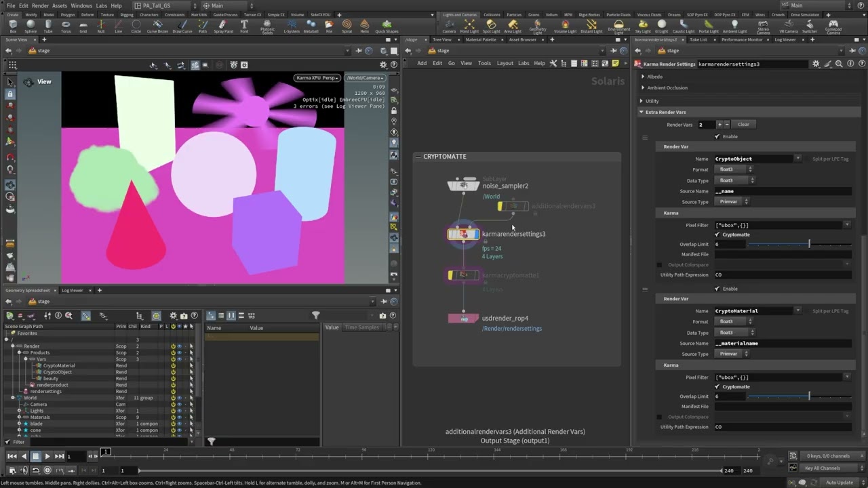Toggle activation power icon for beauty prim
Screen dimensions: 868x488
pyautogui.click(x=173, y=378)
